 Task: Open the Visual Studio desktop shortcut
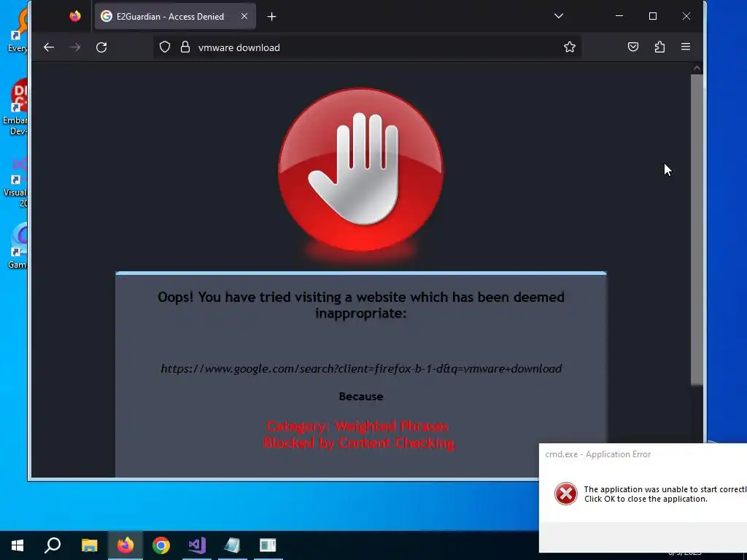tap(15, 182)
